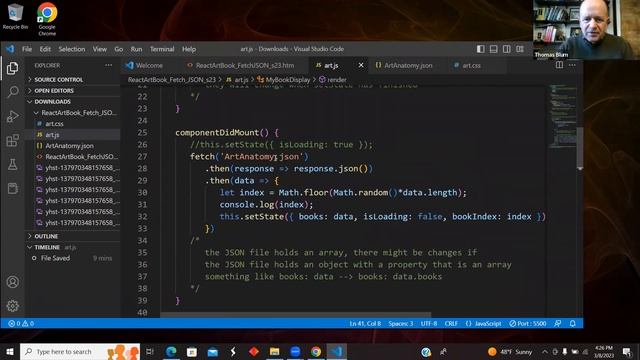The image size is (640, 360).
Task: Open the View menu
Action: (x=100, y=49)
